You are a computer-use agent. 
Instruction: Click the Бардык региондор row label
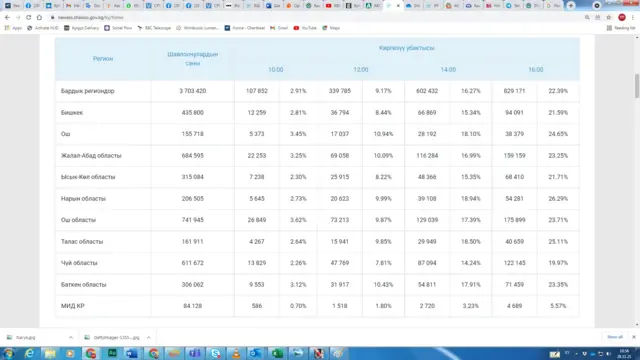pyautogui.click(x=88, y=91)
